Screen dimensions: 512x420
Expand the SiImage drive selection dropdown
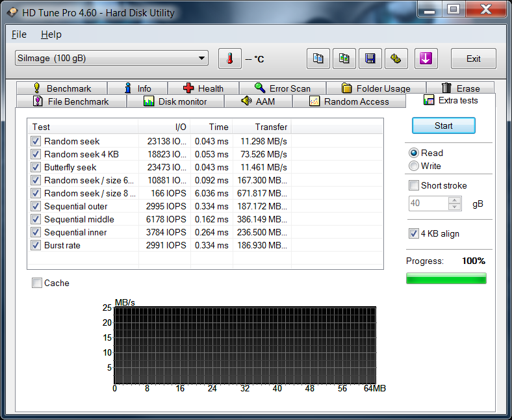[111, 59]
